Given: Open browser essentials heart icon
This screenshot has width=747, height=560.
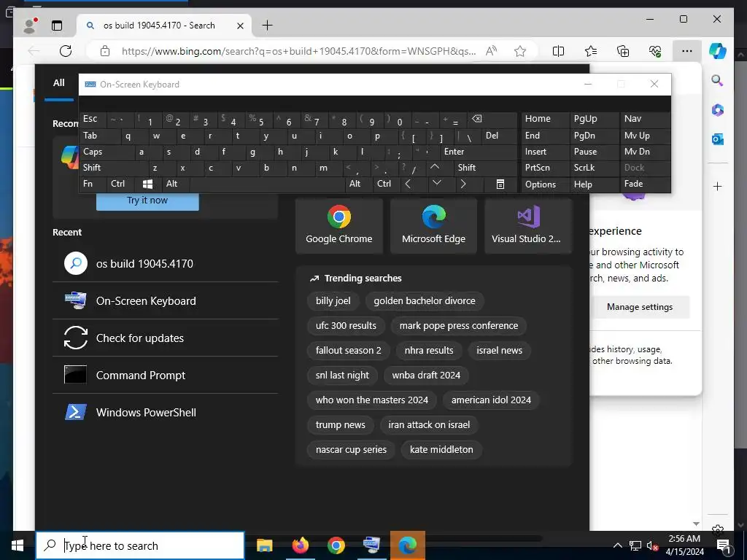Looking at the screenshot, I should [655, 51].
